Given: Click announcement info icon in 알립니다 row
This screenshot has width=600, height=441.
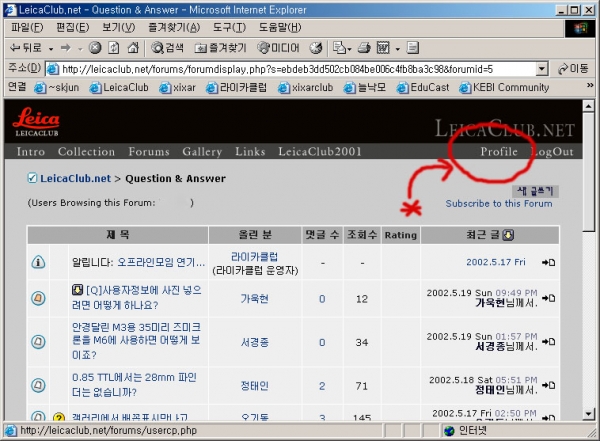Looking at the screenshot, I should [x=38, y=262].
